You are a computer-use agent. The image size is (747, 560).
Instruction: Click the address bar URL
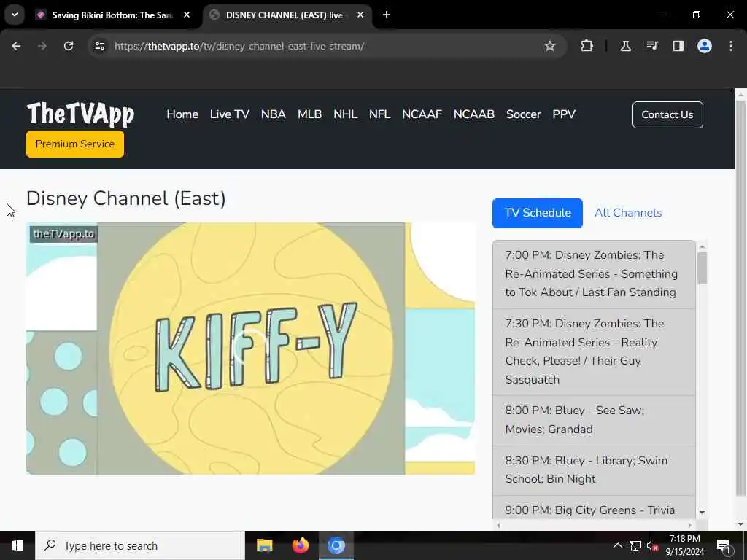[x=239, y=46]
